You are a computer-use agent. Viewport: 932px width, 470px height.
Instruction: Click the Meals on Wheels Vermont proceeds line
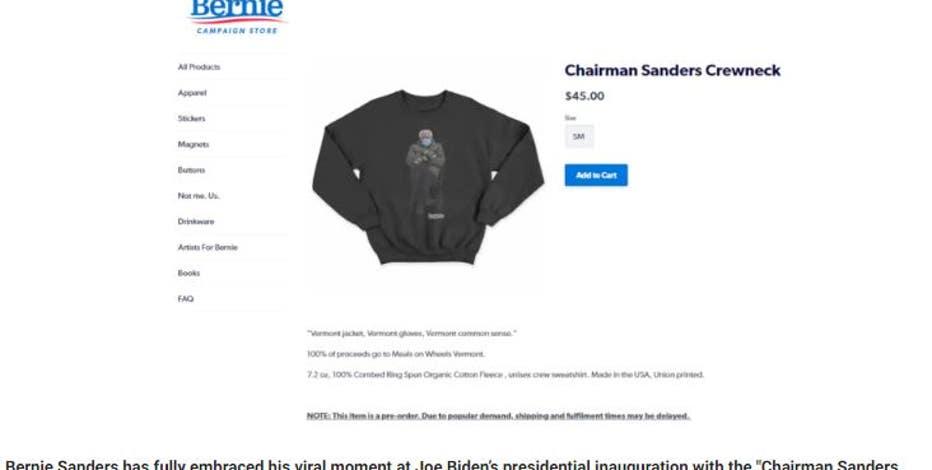tap(396, 354)
